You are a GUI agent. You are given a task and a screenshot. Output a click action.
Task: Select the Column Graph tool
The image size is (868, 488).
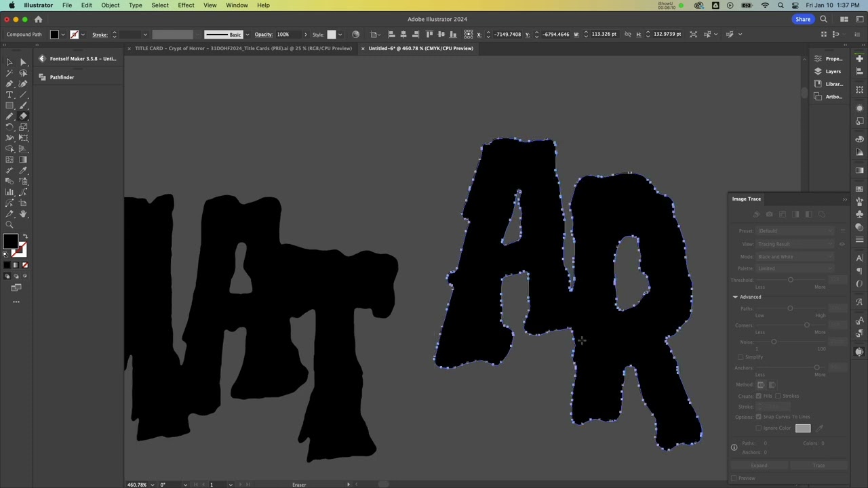(9, 192)
